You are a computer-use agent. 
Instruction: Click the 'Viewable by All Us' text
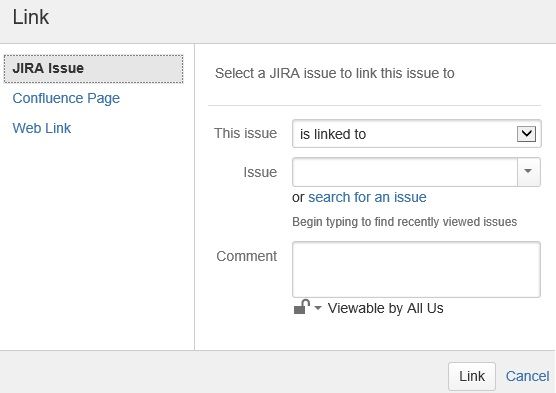(385, 308)
